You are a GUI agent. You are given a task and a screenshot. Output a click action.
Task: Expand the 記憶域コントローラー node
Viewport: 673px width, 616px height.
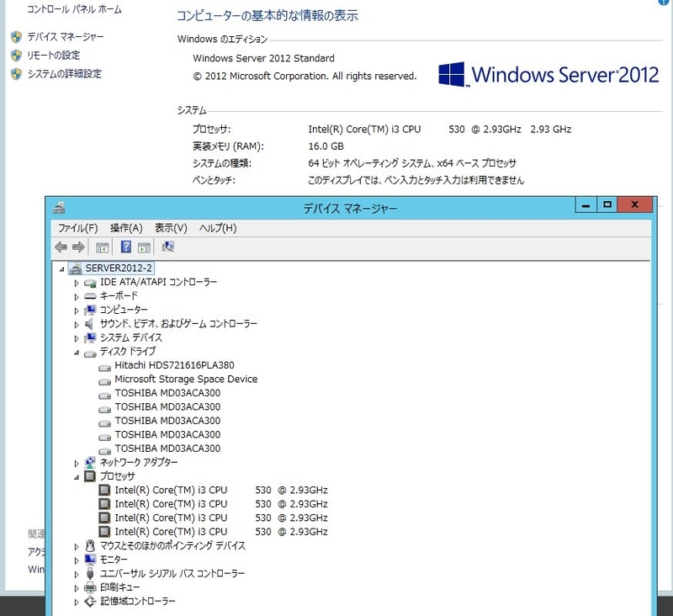77,603
